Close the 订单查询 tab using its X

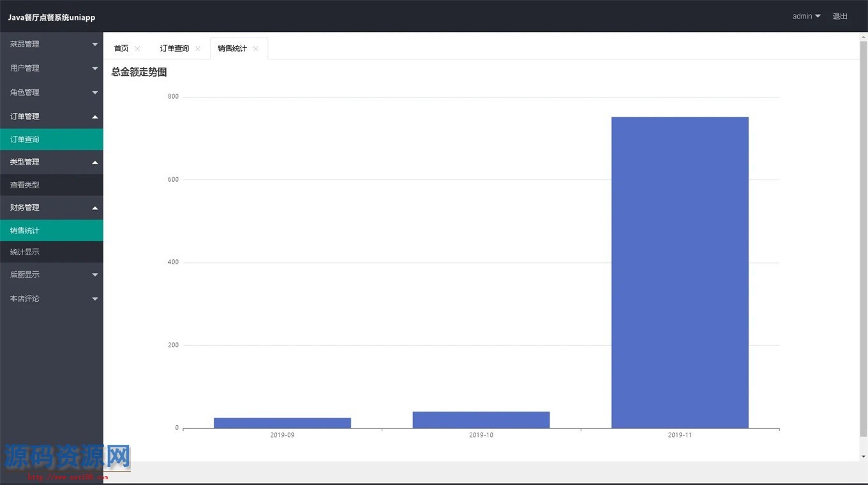click(x=198, y=49)
